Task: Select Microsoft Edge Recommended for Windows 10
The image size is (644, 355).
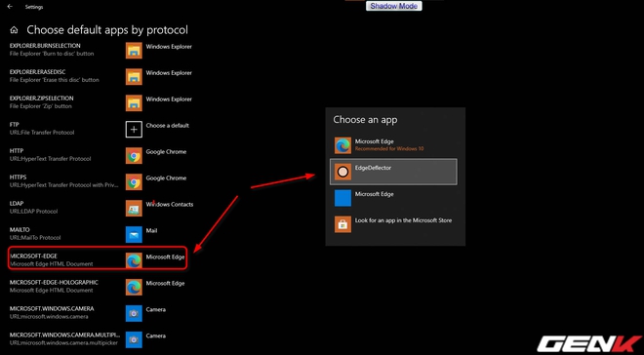Action: point(393,145)
